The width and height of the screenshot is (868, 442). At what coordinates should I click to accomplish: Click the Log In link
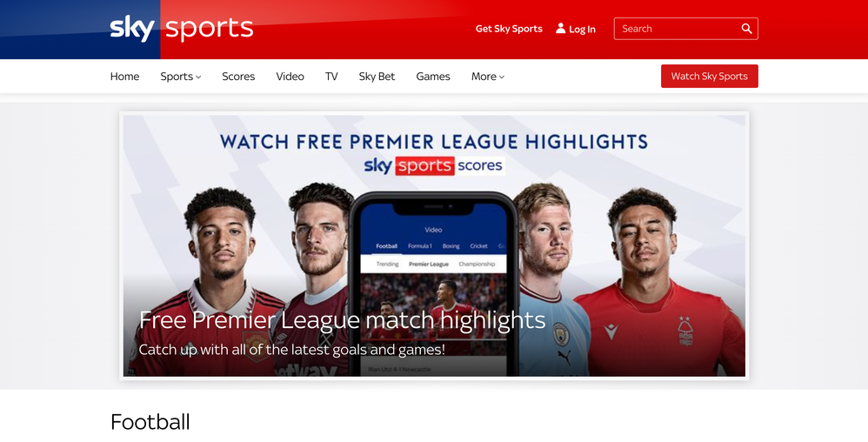[x=583, y=30]
